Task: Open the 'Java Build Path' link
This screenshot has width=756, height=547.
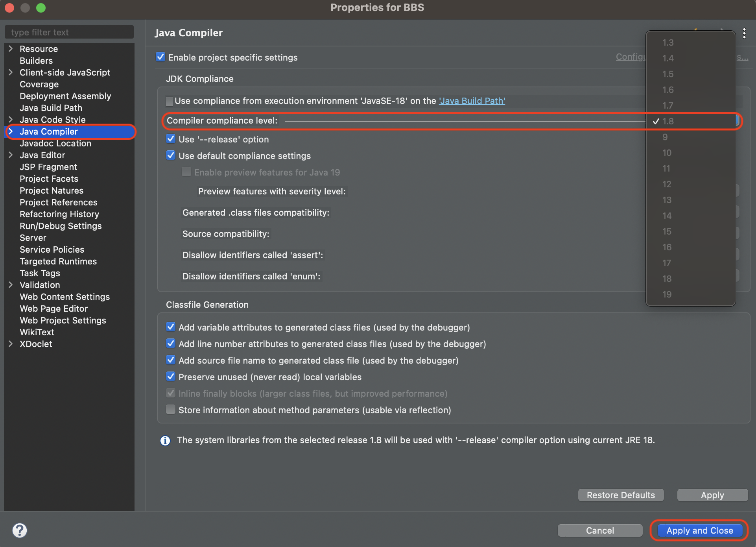Action: point(472,101)
